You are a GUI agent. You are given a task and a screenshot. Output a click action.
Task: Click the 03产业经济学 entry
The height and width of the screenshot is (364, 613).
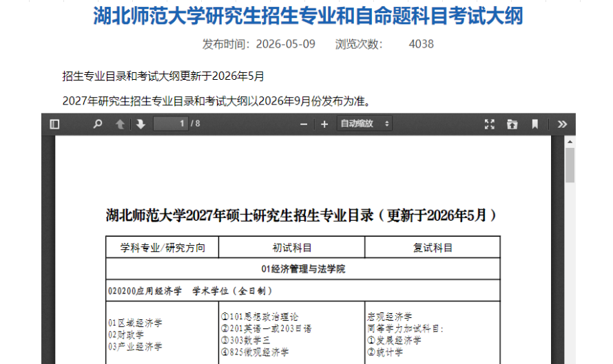(135, 346)
